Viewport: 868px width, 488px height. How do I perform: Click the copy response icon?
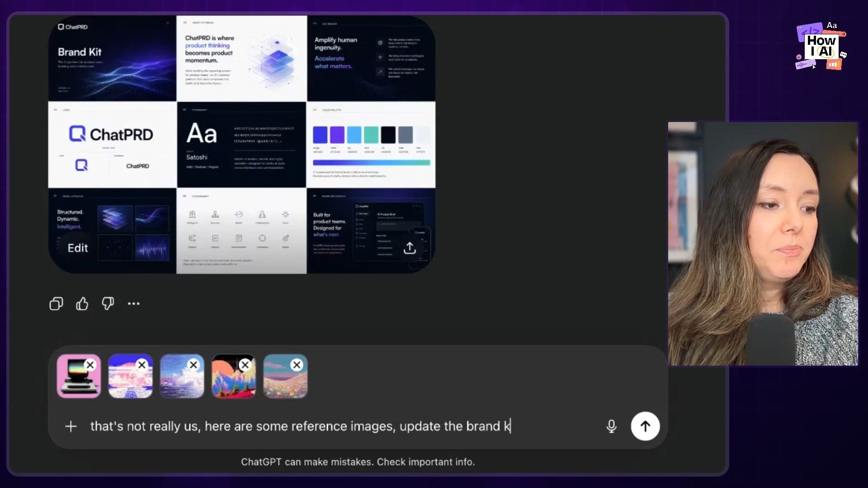(x=56, y=304)
